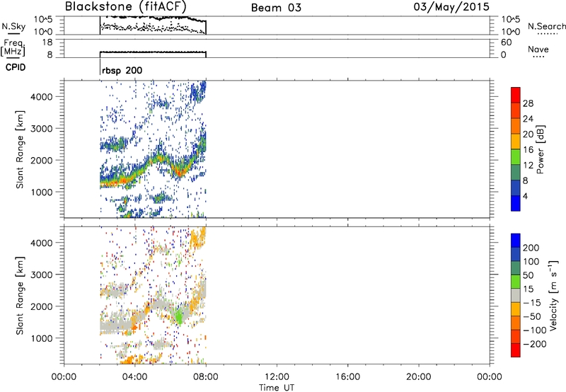The image size is (566, 392).
Task: Click the date '03/May/2015'
Action: 451,7
